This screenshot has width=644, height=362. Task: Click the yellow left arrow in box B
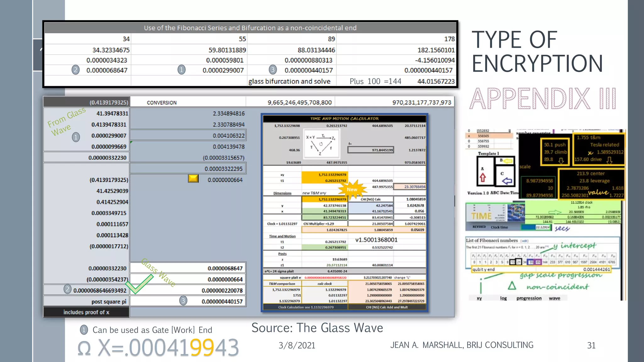point(508,161)
